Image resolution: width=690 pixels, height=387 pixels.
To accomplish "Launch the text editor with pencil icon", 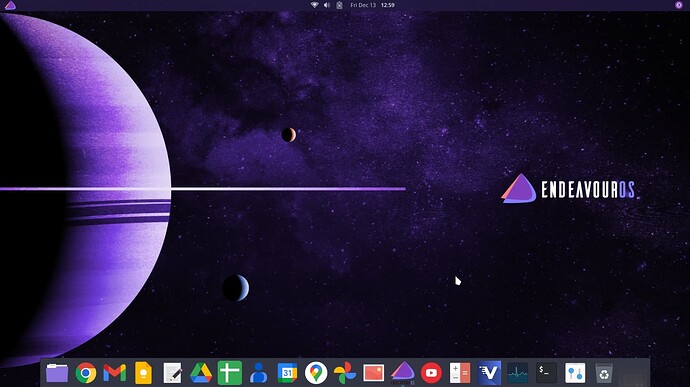I will [172, 373].
